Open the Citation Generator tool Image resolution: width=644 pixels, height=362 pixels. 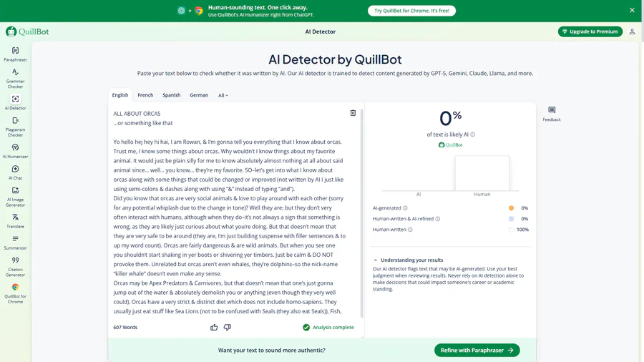(15, 265)
